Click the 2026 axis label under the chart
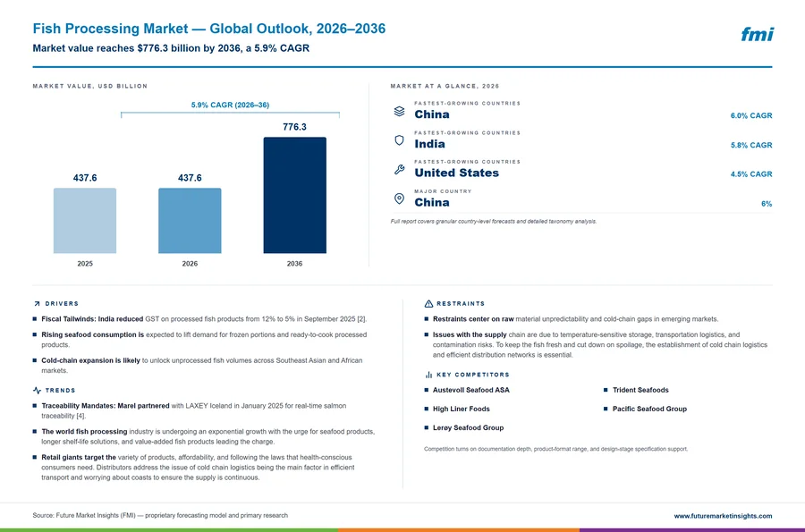The width and height of the screenshot is (805, 532). (x=190, y=264)
